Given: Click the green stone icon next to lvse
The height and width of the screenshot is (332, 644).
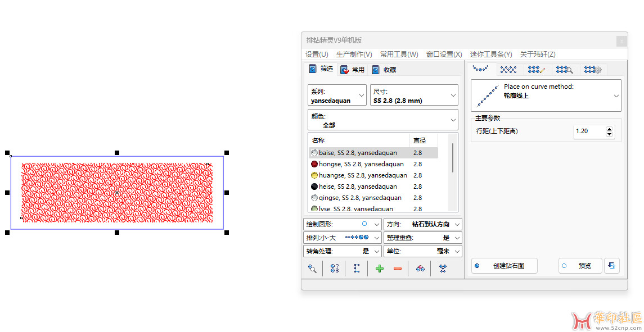Looking at the screenshot, I should (x=314, y=209).
